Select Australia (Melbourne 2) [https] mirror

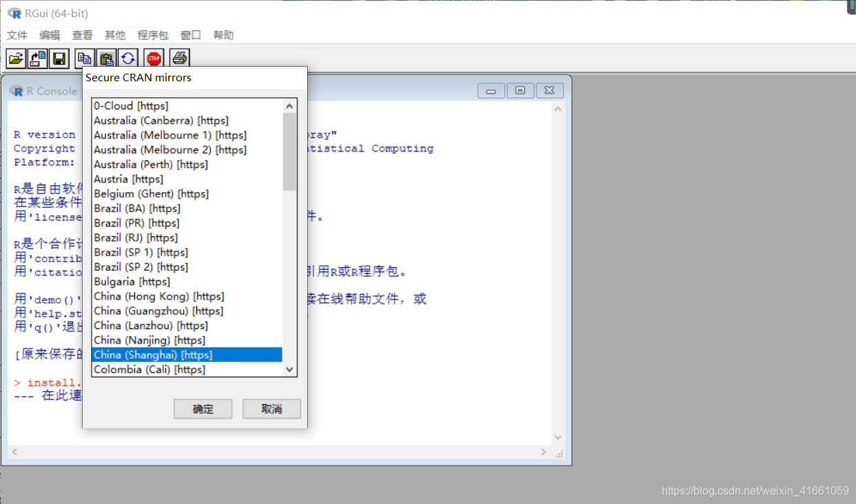click(x=187, y=149)
